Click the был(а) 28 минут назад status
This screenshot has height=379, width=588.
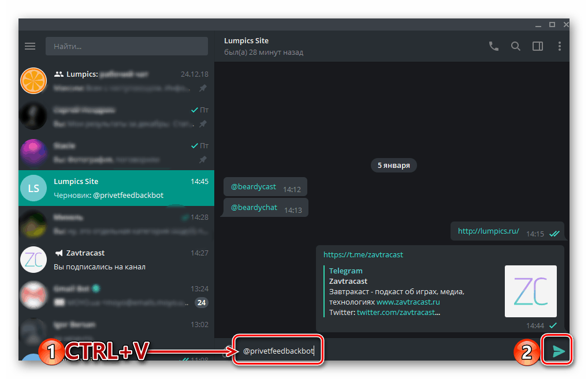(263, 52)
